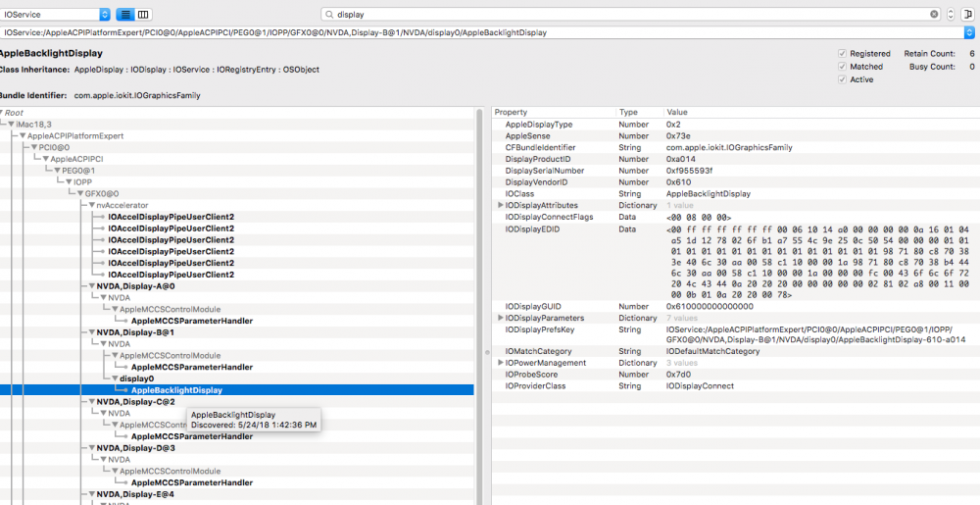Open the IOService path dropdown arrow
The height and width of the screenshot is (505, 980).
click(969, 32)
